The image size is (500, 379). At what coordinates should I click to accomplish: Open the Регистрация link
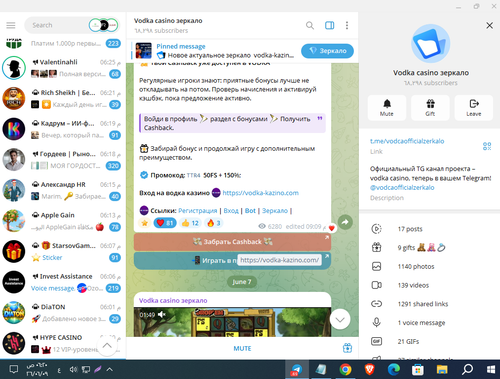[197, 211]
